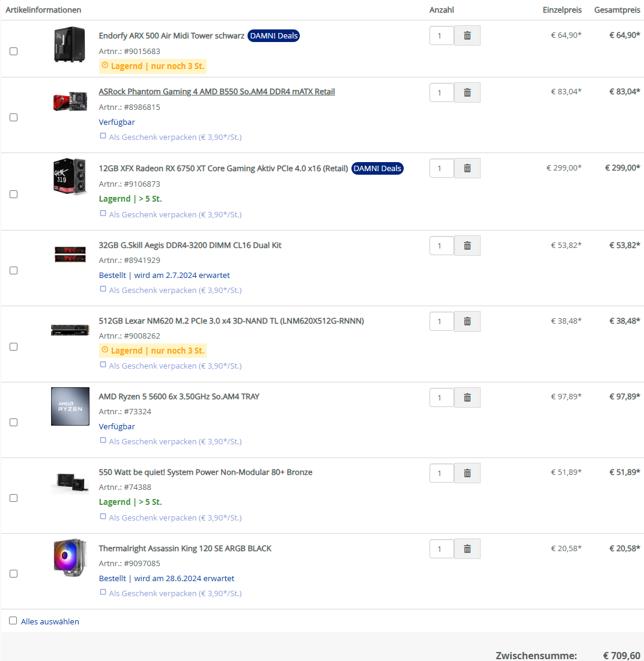Enable gift wrapping for Lexar NM620 SSD
Image resolution: width=644 pixels, height=661 pixels.
(103, 364)
